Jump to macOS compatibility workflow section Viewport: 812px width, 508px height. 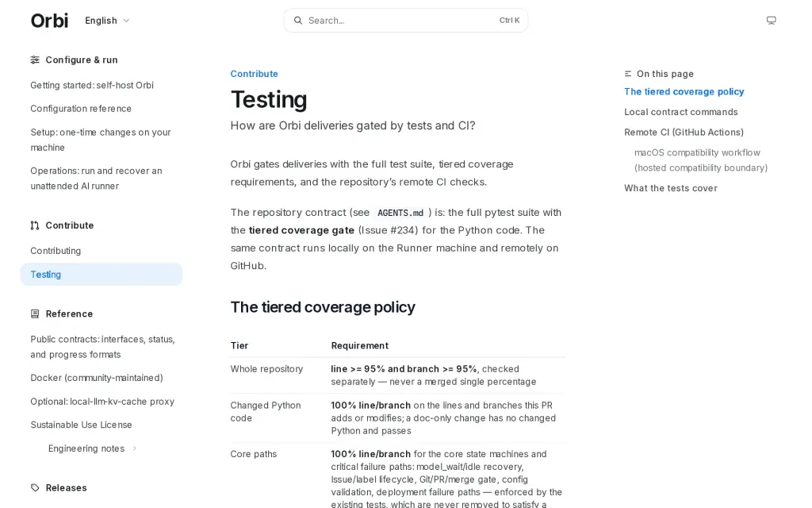point(701,160)
